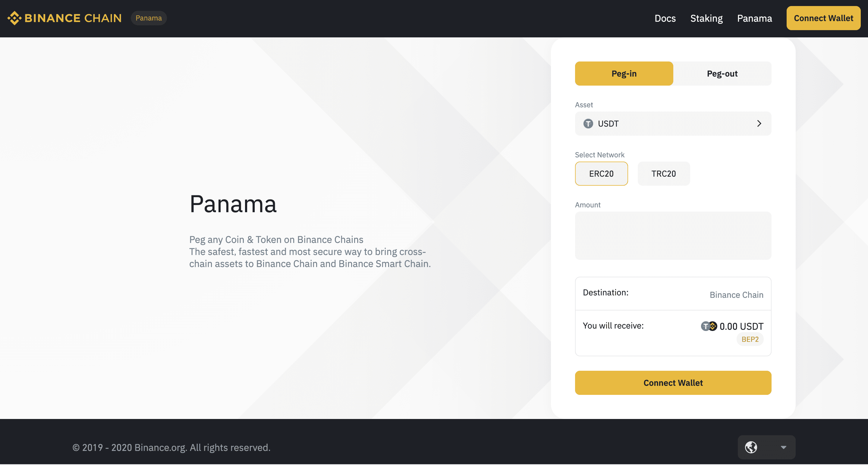
Task: Click the Panama label badge icon in header
Action: [149, 17]
